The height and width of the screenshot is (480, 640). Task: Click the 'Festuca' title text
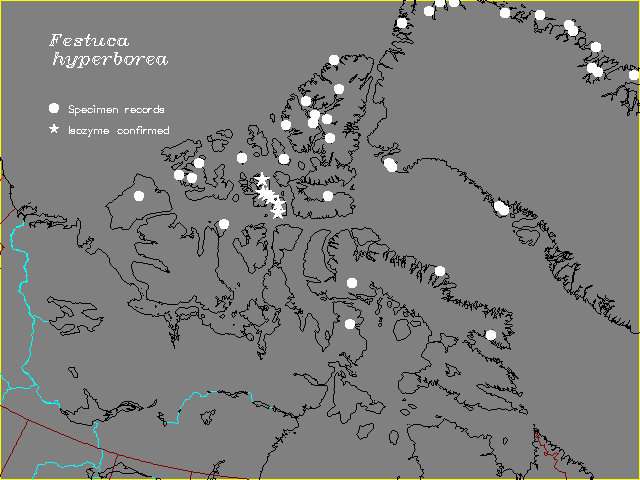click(x=89, y=40)
